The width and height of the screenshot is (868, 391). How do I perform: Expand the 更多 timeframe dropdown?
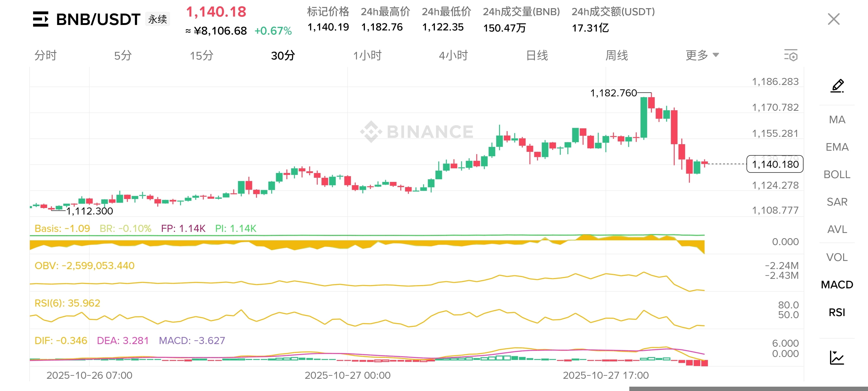(x=702, y=55)
